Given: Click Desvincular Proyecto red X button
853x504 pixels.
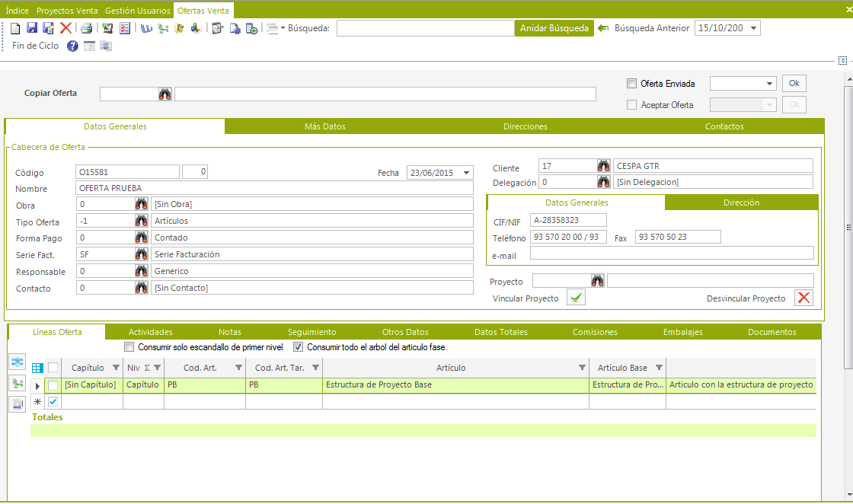Looking at the screenshot, I should coord(803,298).
